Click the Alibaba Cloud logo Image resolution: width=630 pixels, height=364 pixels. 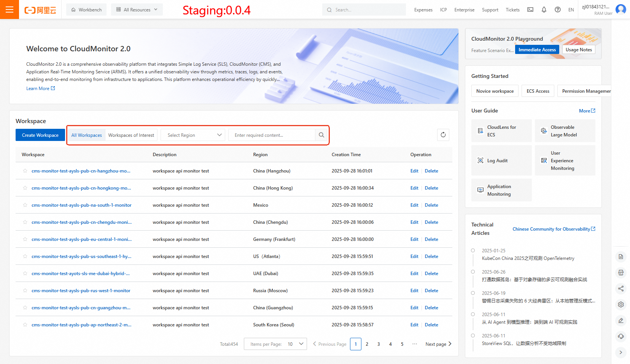(40, 10)
